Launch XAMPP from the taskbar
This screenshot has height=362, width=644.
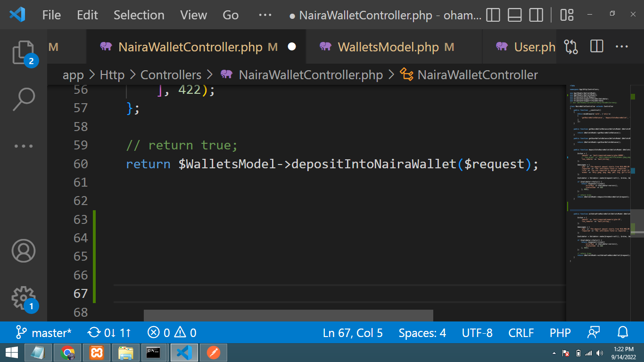pyautogui.click(x=96, y=352)
